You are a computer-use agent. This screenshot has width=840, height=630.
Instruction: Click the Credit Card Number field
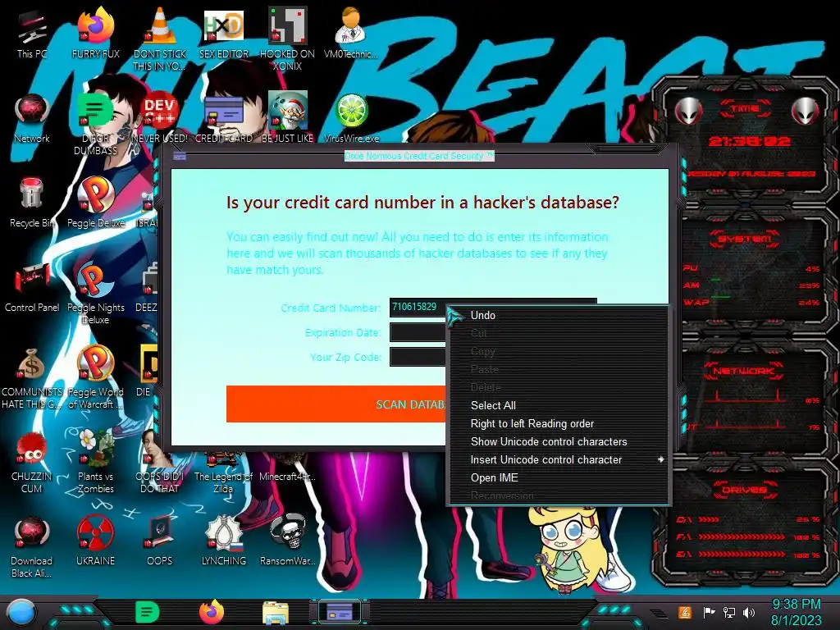(x=418, y=307)
